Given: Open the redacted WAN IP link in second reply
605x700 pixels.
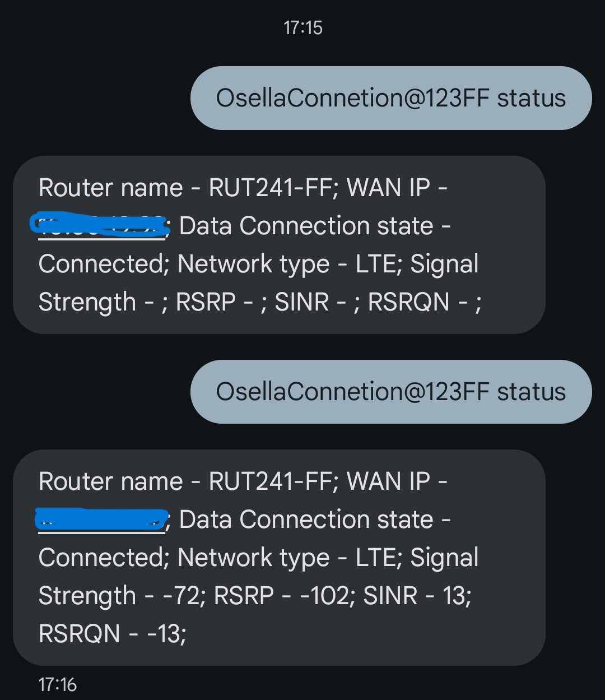Looking at the screenshot, I should (101, 520).
